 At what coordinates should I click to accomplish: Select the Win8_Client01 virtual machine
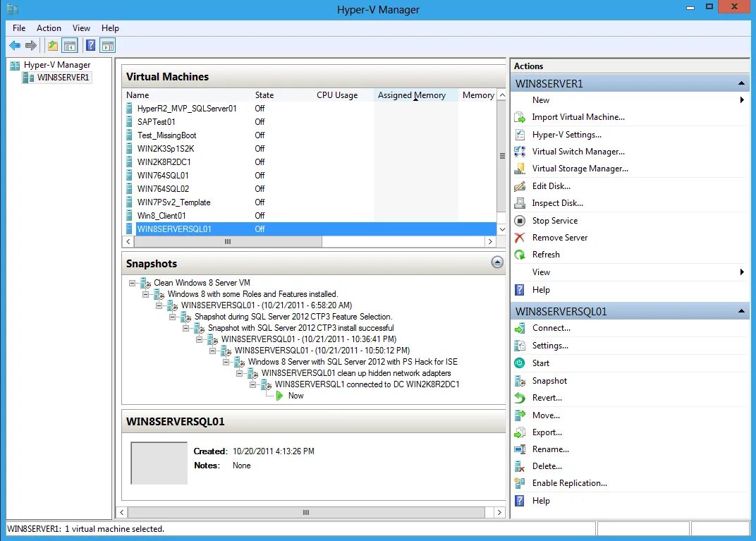[310, 216]
